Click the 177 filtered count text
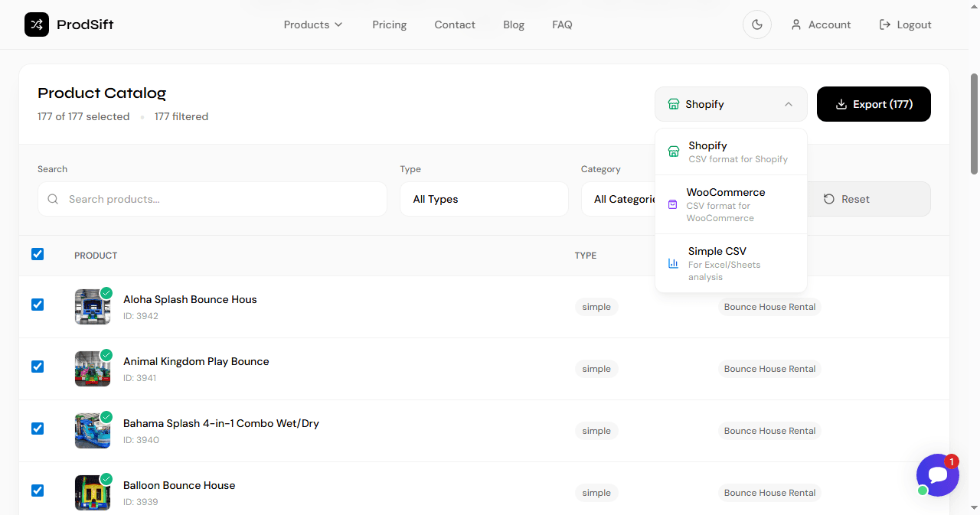980x515 pixels. [181, 116]
